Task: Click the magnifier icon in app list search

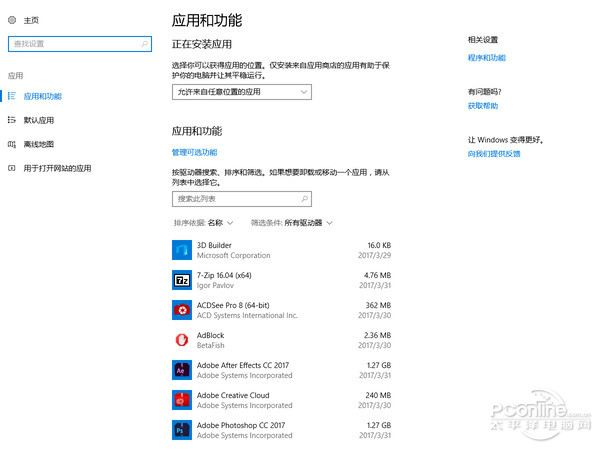Action: (x=304, y=199)
